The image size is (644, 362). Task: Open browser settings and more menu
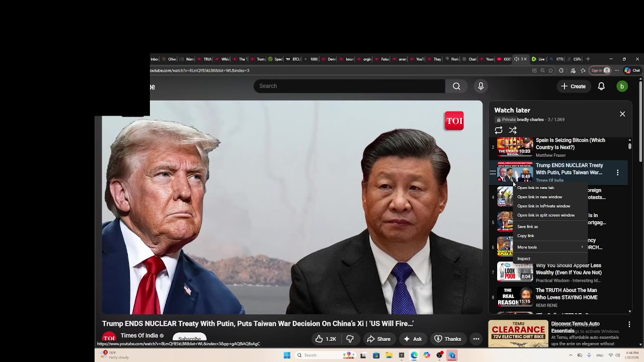pos(616,70)
